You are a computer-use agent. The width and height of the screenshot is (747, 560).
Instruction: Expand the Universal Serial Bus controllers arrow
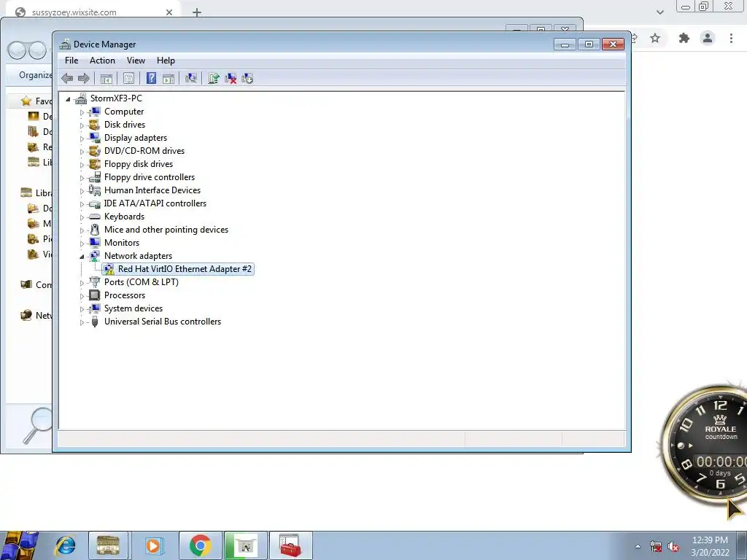(82, 322)
